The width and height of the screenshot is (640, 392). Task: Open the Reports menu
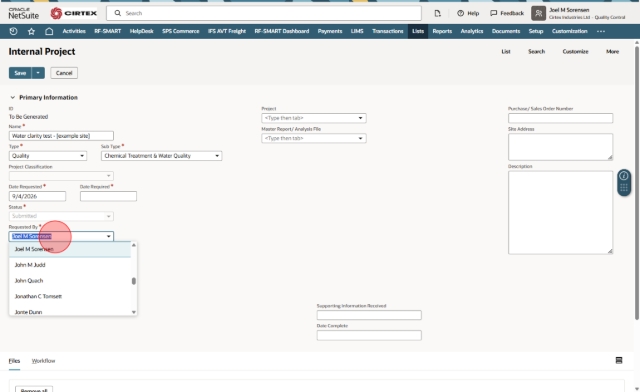pyautogui.click(x=442, y=31)
